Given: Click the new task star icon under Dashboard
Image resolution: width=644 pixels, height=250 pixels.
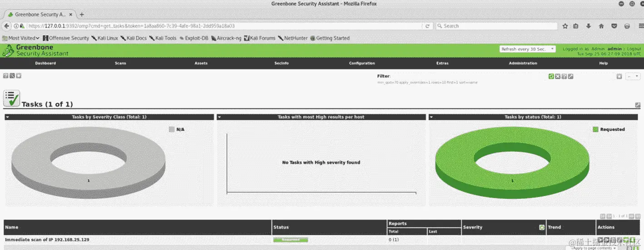Looking at the screenshot, I should pyautogui.click(x=19, y=76).
